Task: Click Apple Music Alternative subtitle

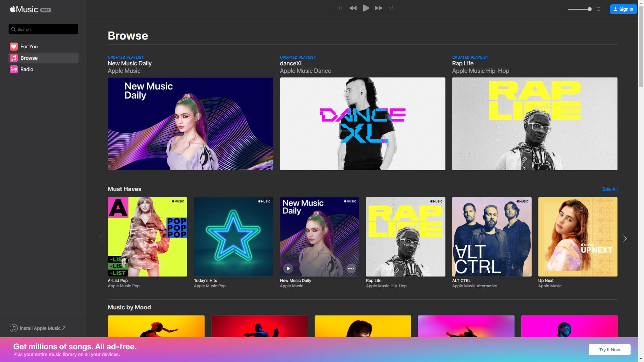Action: click(x=475, y=286)
